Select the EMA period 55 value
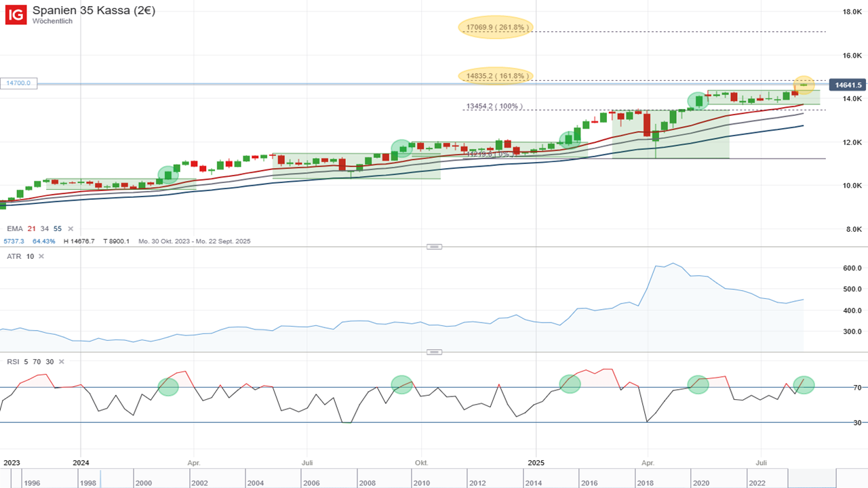Viewport: 868px width, 488px height. (58, 229)
